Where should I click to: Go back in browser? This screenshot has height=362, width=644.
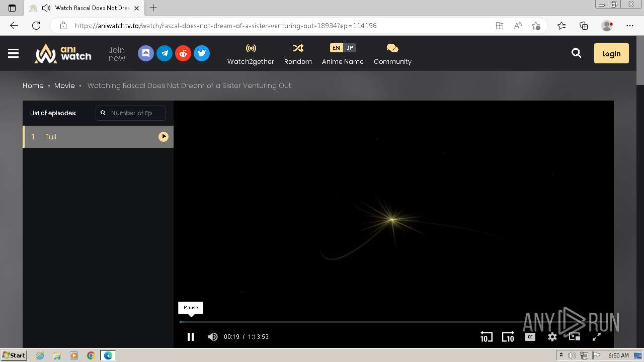point(14,26)
